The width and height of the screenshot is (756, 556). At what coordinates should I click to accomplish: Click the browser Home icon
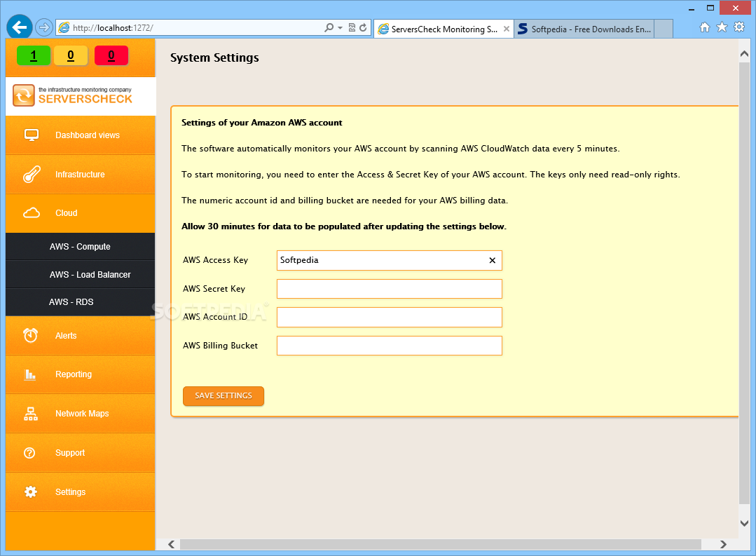705,27
